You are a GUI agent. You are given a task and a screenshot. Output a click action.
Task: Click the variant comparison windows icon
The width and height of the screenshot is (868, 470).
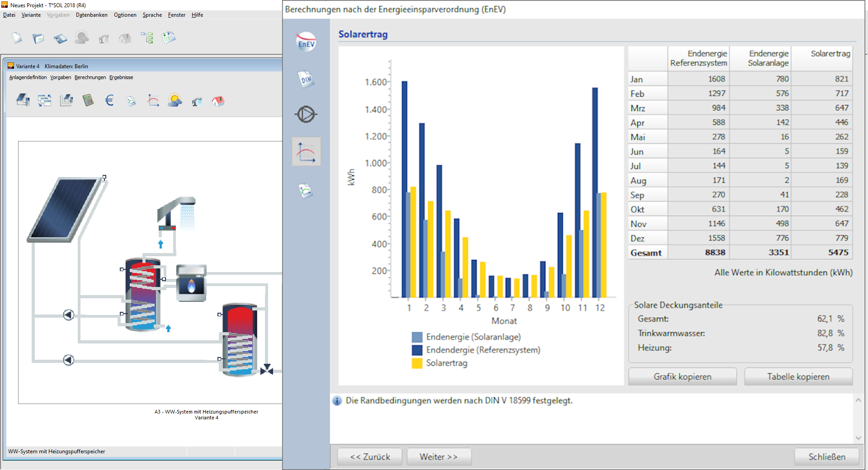tap(44, 100)
